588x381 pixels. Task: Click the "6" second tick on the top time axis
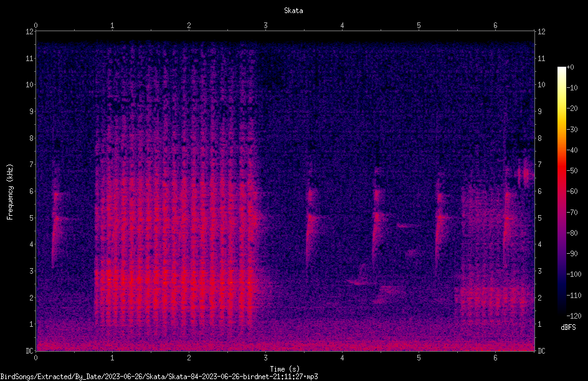[x=495, y=26]
